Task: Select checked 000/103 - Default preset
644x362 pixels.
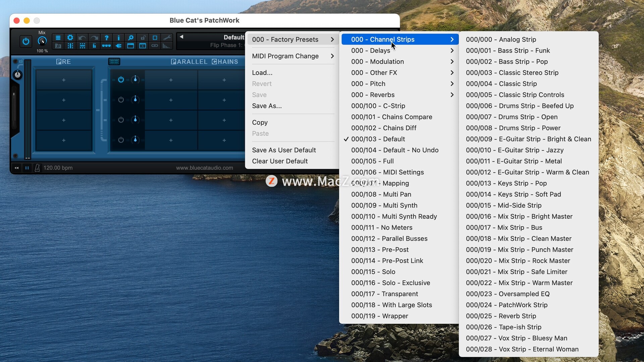Action: click(x=400, y=139)
